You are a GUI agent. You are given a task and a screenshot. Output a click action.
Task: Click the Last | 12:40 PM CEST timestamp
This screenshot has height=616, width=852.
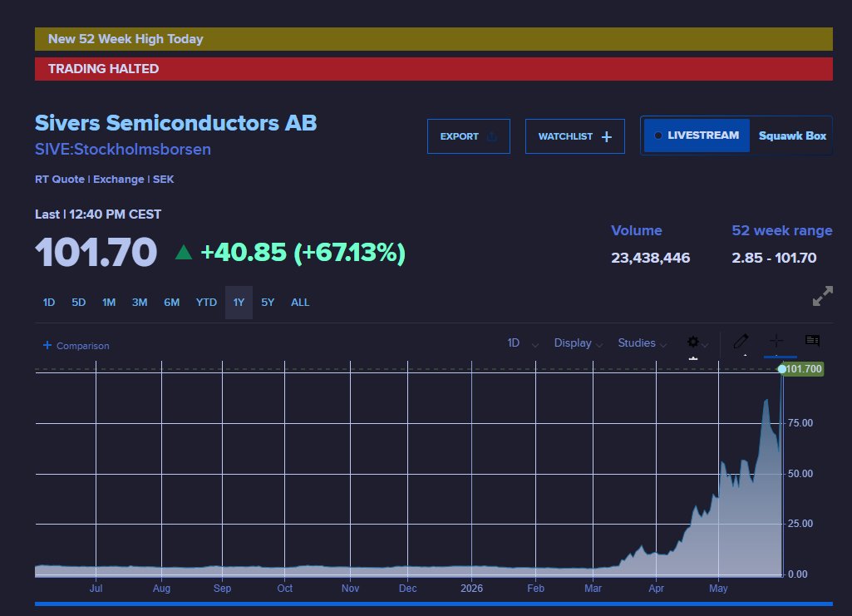pyautogui.click(x=98, y=214)
